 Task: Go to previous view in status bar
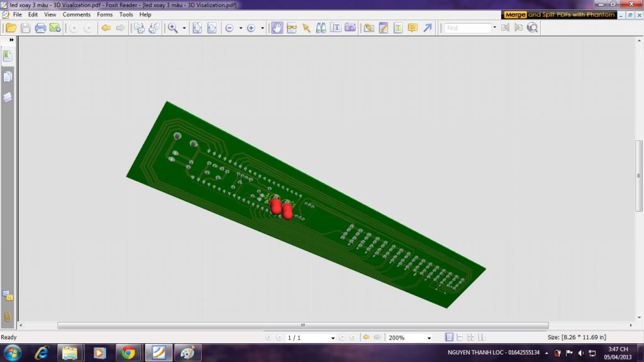[366, 337]
